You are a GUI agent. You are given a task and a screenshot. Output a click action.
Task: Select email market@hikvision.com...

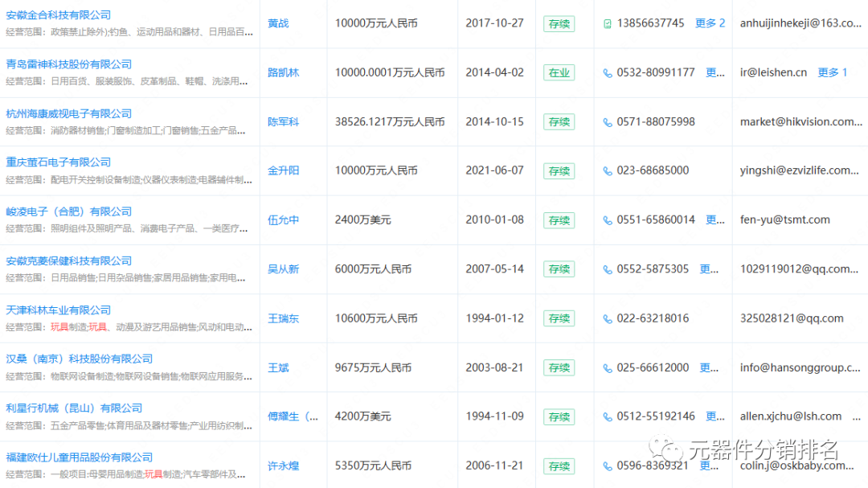click(x=801, y=122)
